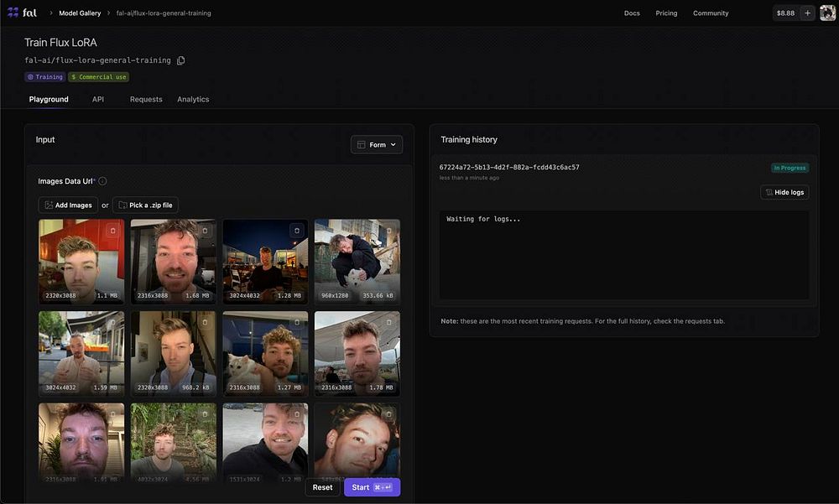Open the selfie thumbnail with red wall
This screenshot has height=504, width=839.
pyautogui.click(x=81, y=261)
